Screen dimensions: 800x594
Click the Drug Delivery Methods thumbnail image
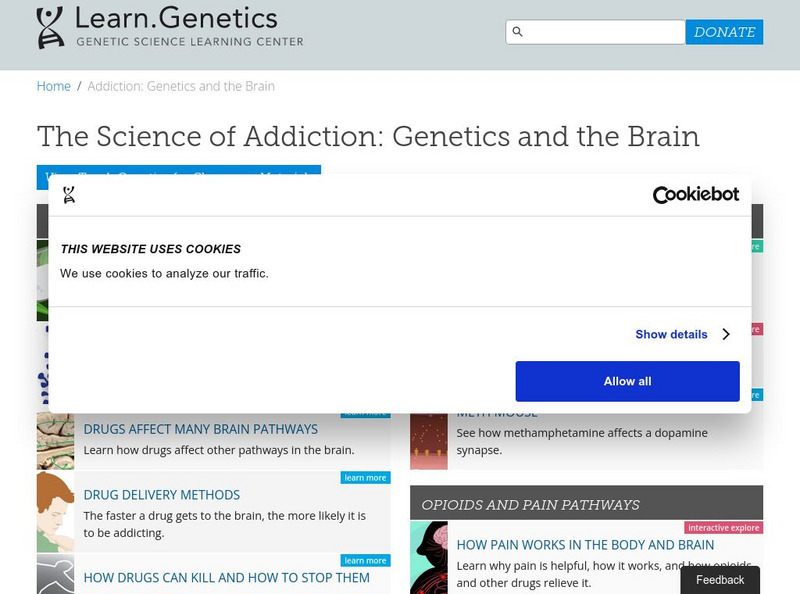[x=55, y=512]
